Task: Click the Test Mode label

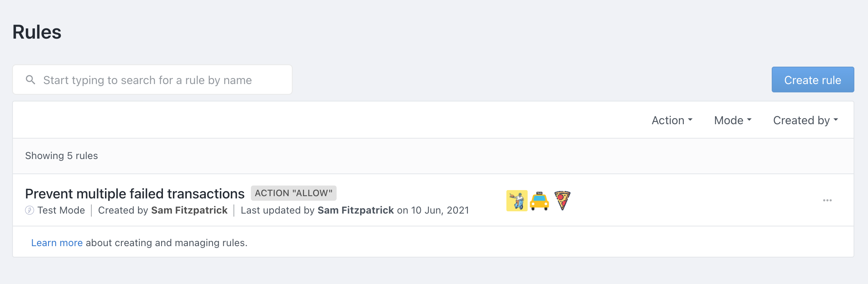Action: (x=61, y=210)
